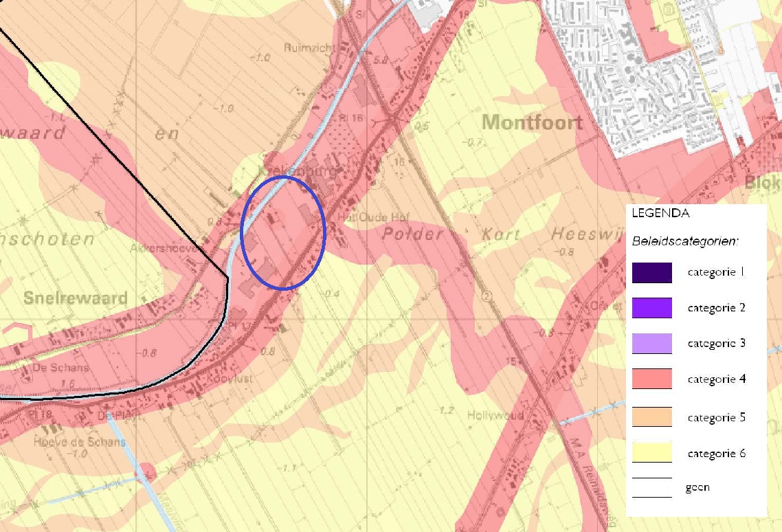Click the 'Hollywoud' map label
The height and width of the screenshot is (532, 782).
pyautogui.click(x=495, y=416)
